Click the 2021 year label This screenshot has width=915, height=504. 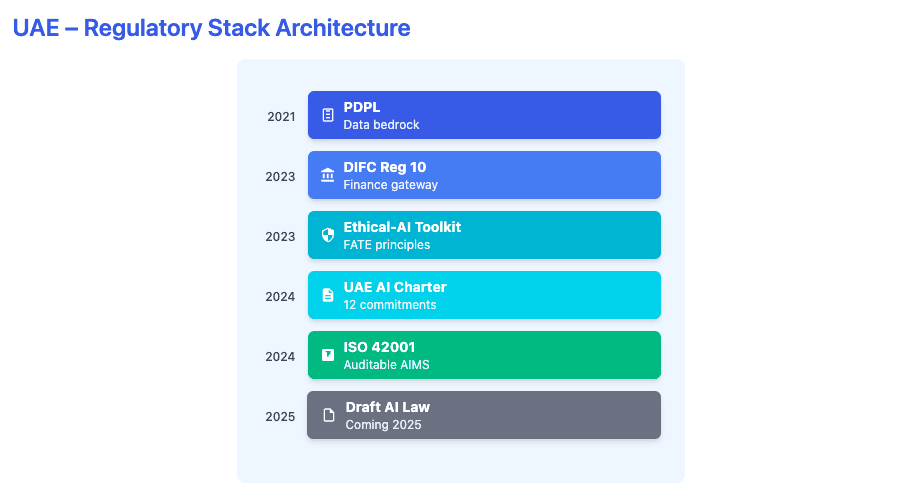(281, 117)
